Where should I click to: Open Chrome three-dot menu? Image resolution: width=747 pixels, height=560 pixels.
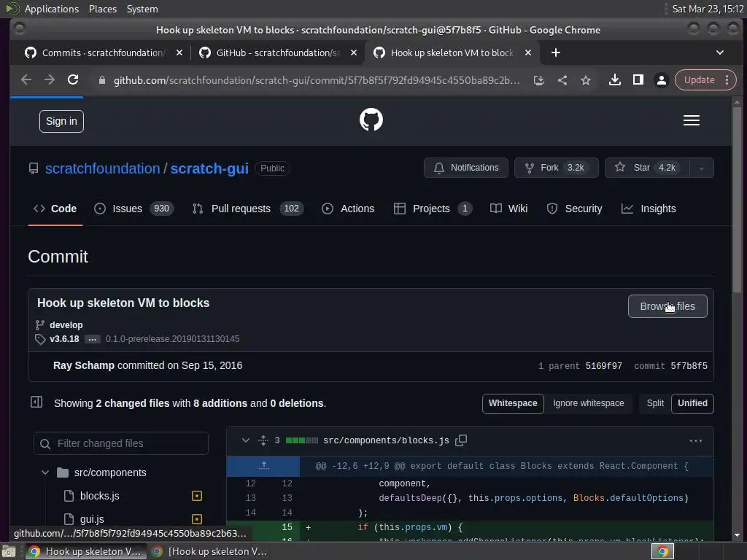[727, 80]
